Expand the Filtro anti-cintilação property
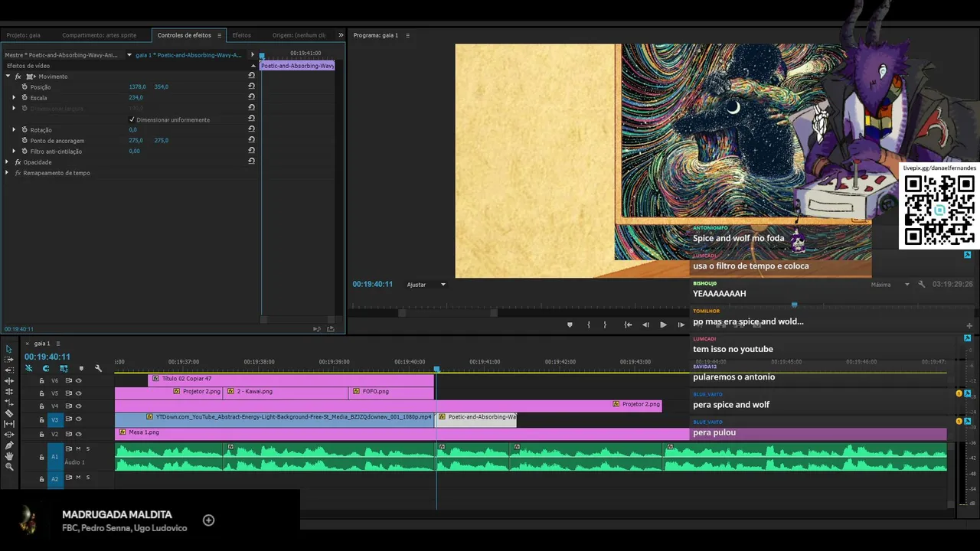The width and height of the screenshot is (980, 551). click(14, 152)
